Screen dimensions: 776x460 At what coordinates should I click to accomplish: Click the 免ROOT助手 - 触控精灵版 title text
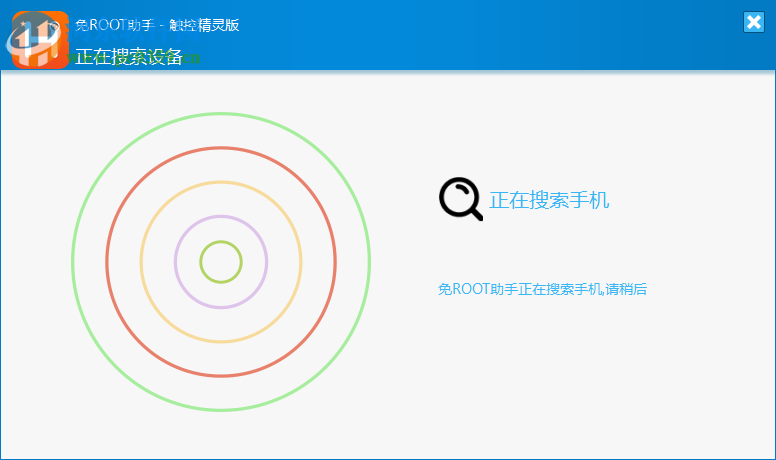157,25
